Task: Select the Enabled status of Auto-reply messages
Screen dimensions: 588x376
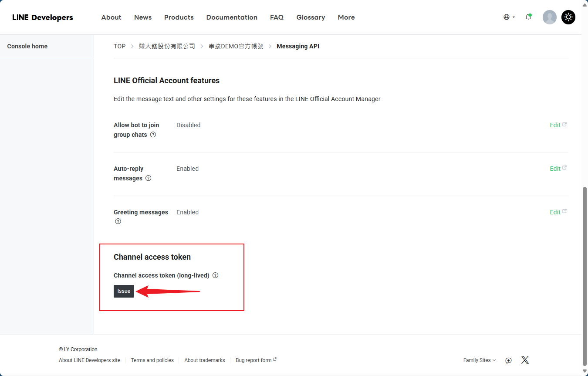Action: coord(187,169)
